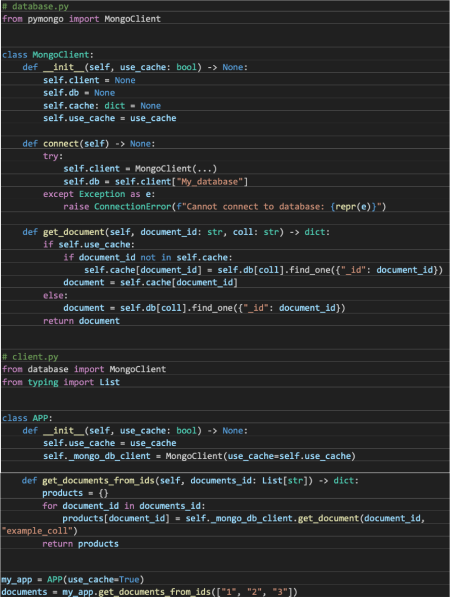Click the 'products = {}' line
The height and width of the screenshot is (597, 450).
[x=75, y=493]
